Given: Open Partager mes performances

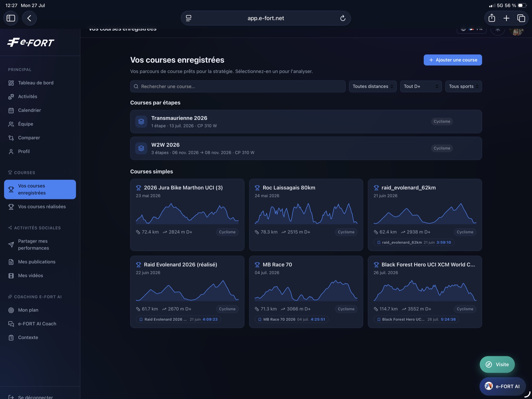Looking at the screenshot, I should (x=40, y=245).
